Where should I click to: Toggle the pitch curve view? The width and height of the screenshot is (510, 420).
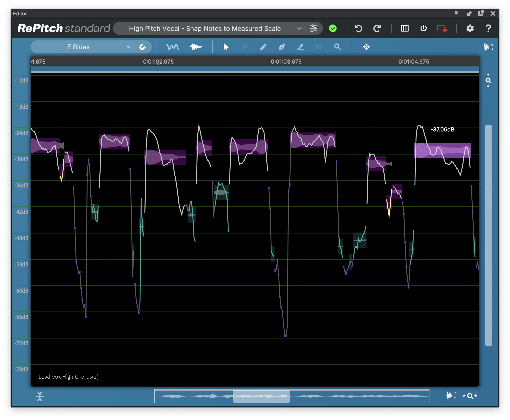tap(173, 47)
